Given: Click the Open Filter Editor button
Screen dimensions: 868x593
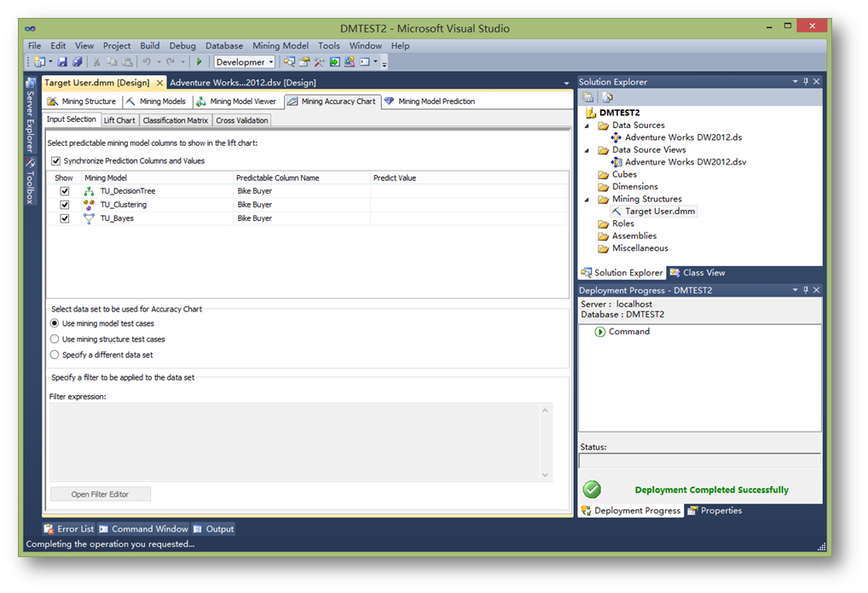Looking at the screenshot, I should point(100,494).
